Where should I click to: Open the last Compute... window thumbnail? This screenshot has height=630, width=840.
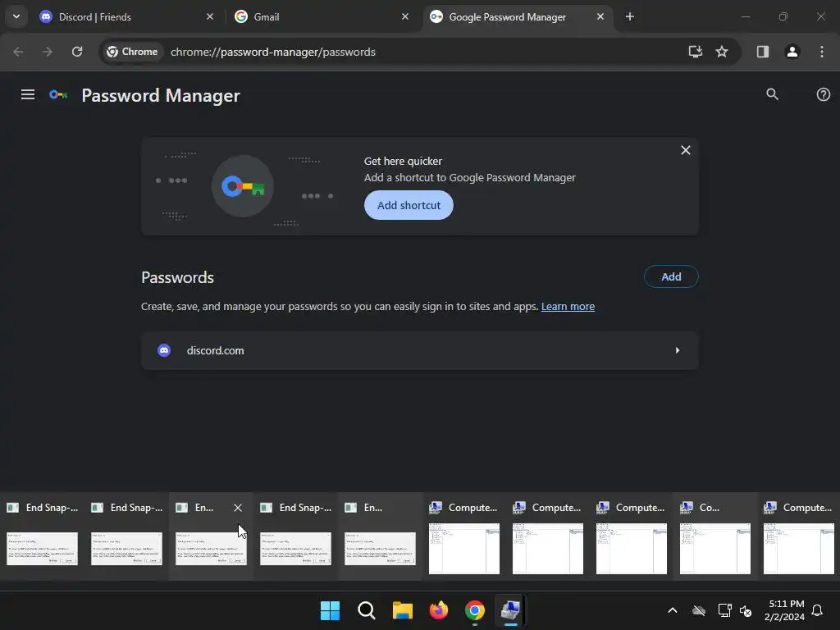[799, 549]
